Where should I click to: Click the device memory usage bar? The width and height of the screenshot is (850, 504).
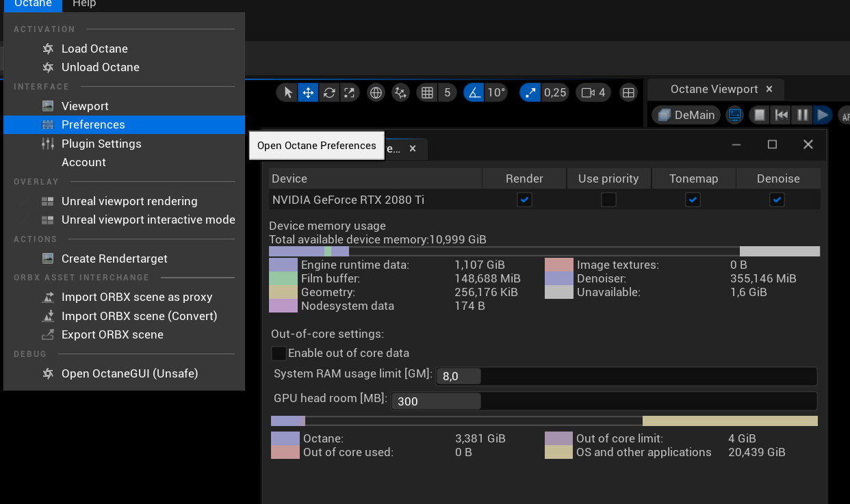click(544, 251)
